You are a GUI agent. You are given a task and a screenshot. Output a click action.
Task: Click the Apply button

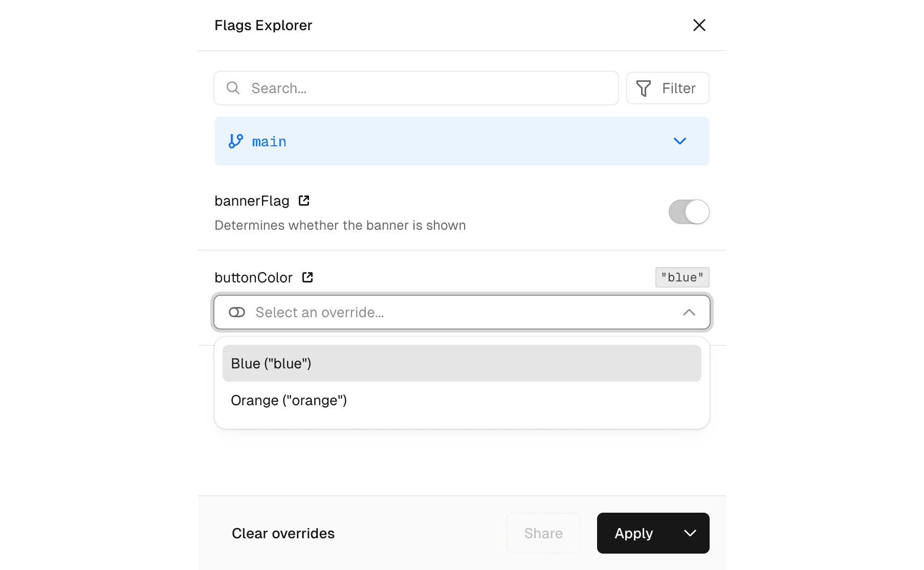click(633, 533)
